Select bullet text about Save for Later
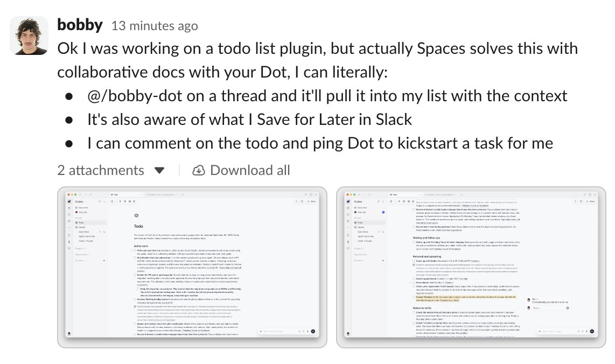 pos(249,119)
